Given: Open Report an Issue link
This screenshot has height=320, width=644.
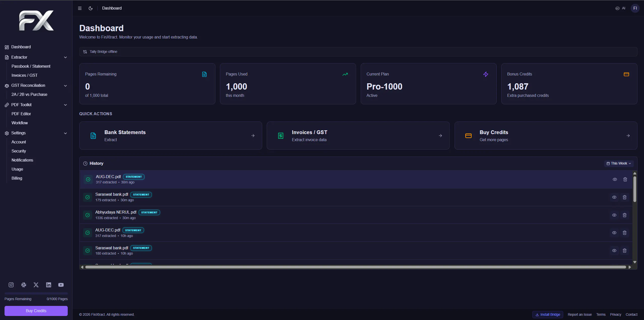Looking at the screenshot, I should point(580,315).
